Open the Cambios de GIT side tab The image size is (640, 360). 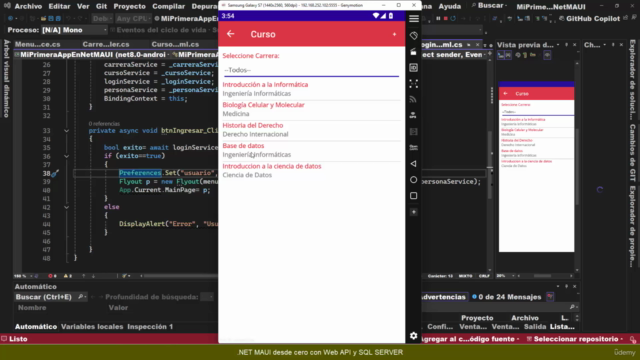[632, 153]
